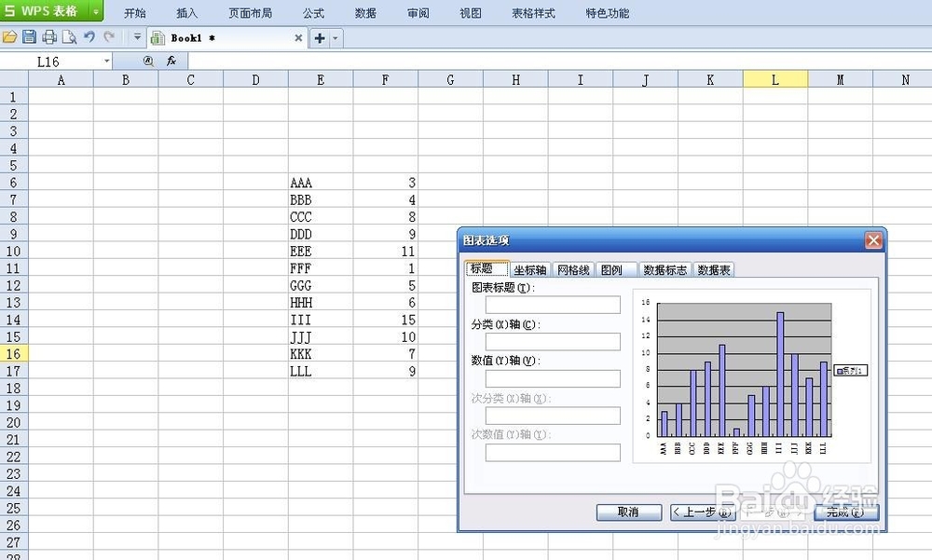Select the fx insert function icon

click(x=171, y=61)
